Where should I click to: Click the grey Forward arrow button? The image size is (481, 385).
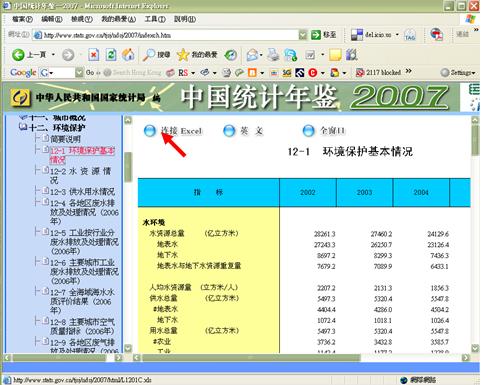pos(68,55)
